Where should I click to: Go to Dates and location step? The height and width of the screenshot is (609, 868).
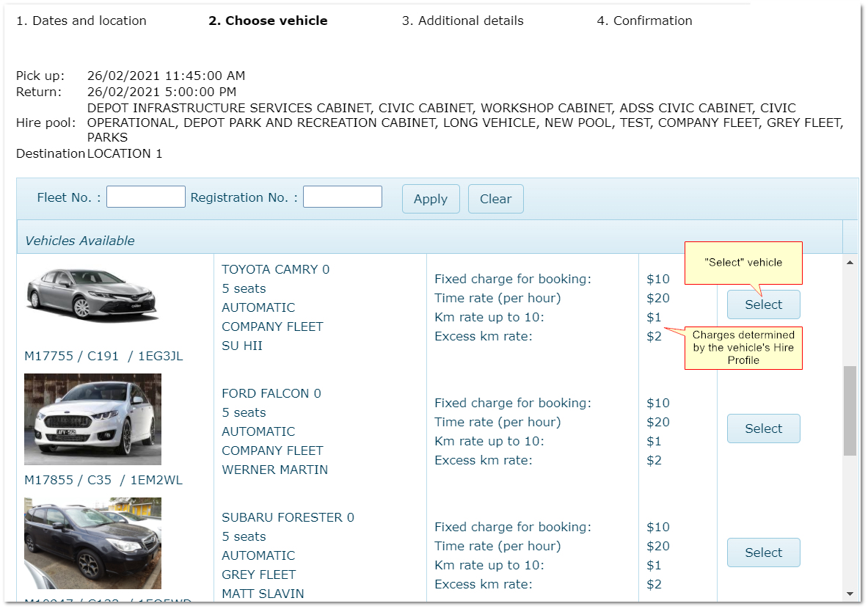(x=81, y=21)
